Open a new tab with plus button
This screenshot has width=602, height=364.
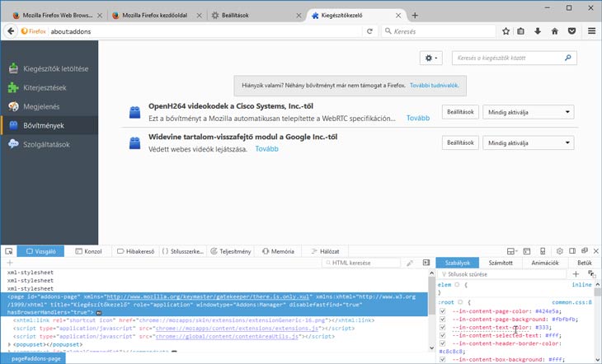[415, 16]
